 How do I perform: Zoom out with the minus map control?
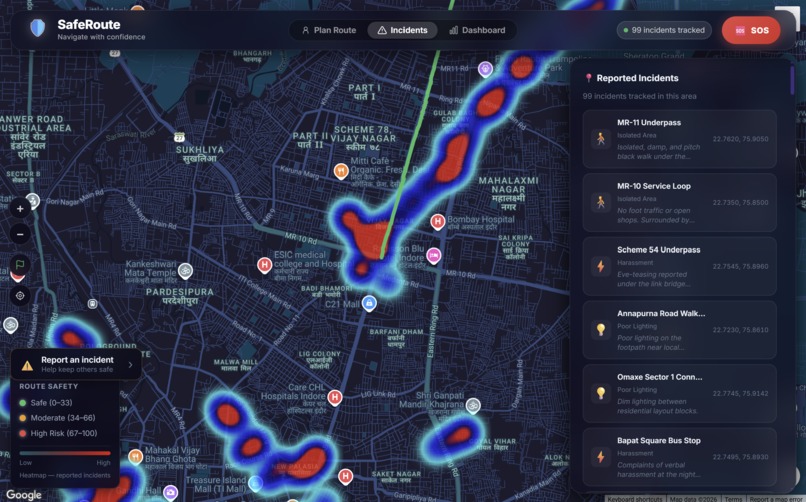click(20, 234)
